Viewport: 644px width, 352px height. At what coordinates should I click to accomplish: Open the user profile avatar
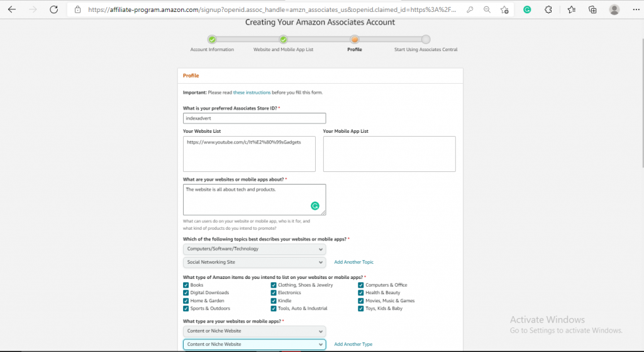click(x=614, y=9)
